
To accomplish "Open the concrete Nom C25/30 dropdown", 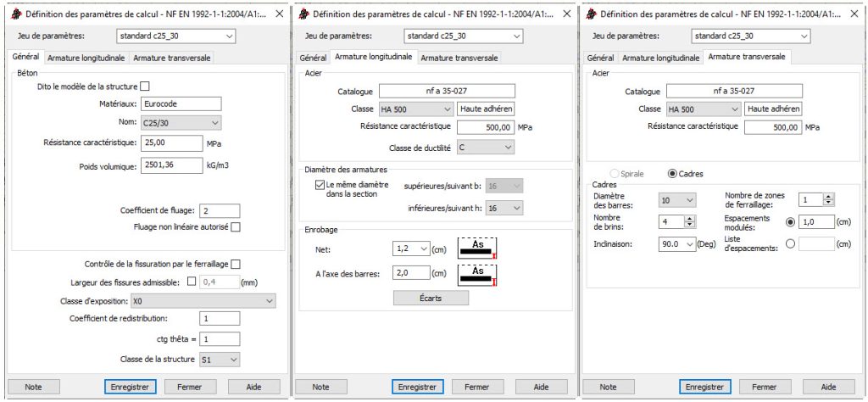I will pos(181,123).
